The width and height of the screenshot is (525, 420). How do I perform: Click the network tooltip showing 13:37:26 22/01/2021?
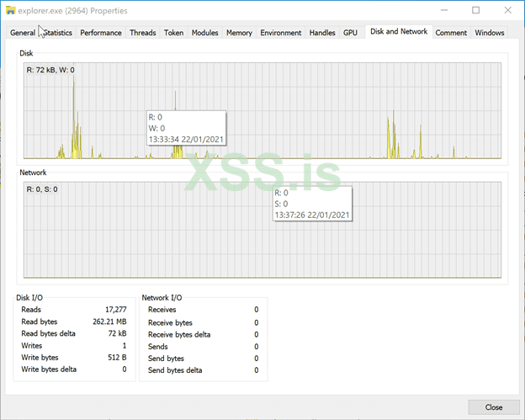(x=312, y=204)
